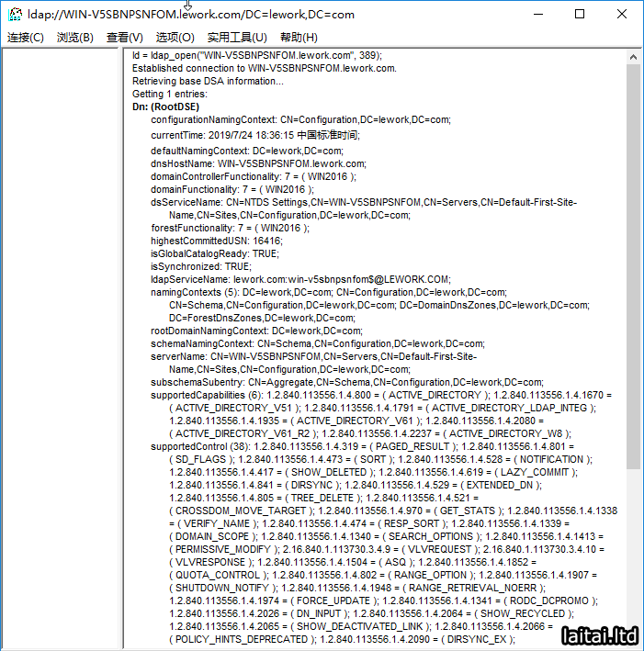Open the 查看(V) menu
Image resolution: width=644 pixels, height=651 pixels.
125,38
